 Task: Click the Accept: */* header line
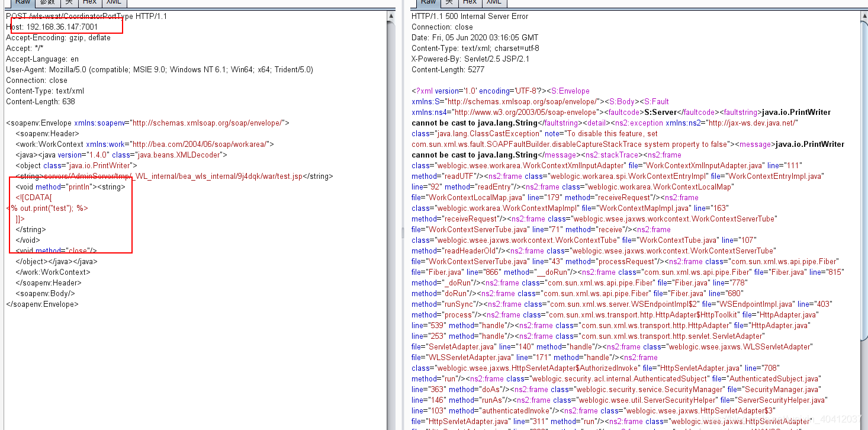[24, 48]
